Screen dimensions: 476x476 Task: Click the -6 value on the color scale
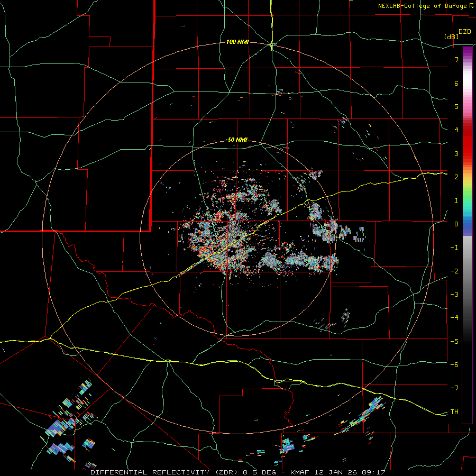pyautogui.click(x=454, y=365)
